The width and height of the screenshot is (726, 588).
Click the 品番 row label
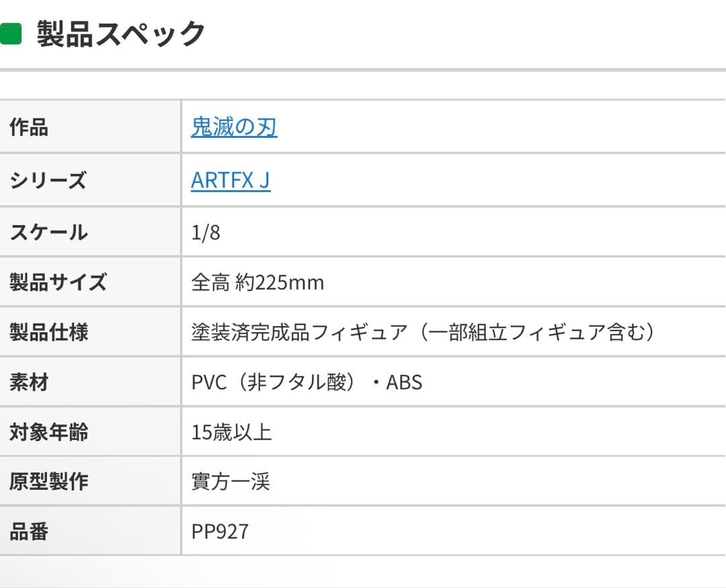click(x=29, y=532)
